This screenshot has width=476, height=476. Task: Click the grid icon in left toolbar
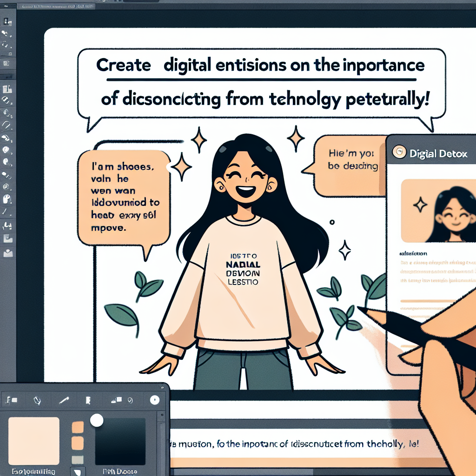[7, 63]
